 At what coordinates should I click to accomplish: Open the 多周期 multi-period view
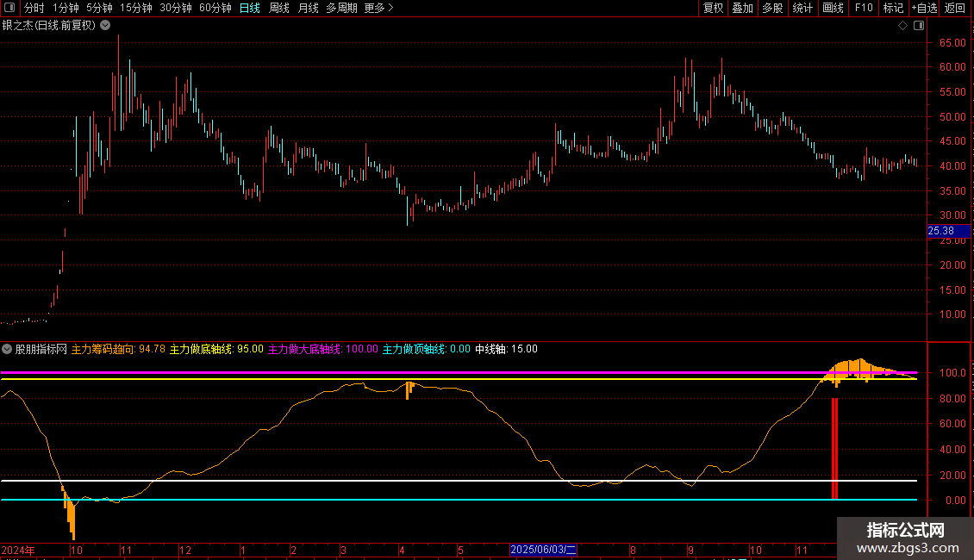pos(342,9)
